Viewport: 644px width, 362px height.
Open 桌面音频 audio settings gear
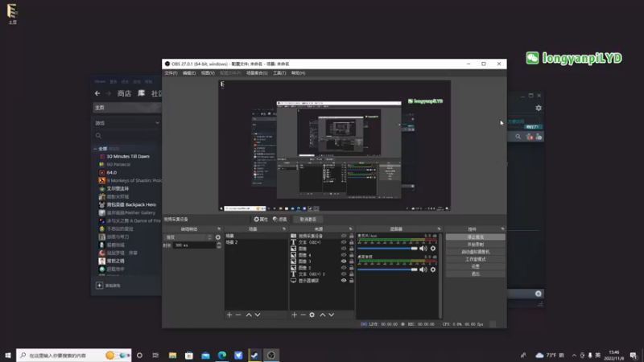pos(433,269)
